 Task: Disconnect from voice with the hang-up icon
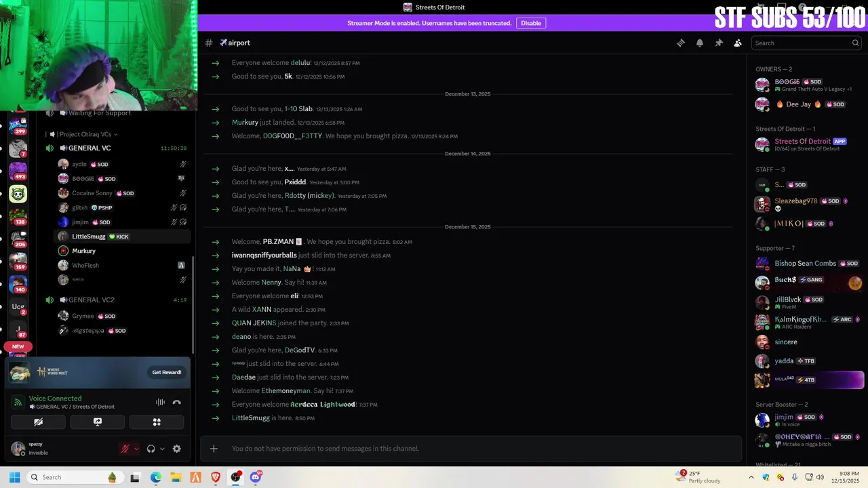(x=177, y=402)
